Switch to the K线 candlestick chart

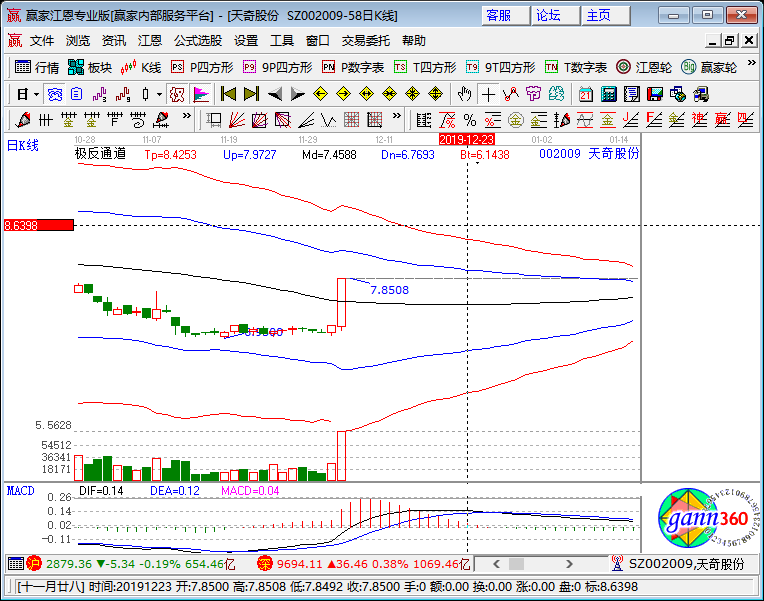(x=141, y=67)
